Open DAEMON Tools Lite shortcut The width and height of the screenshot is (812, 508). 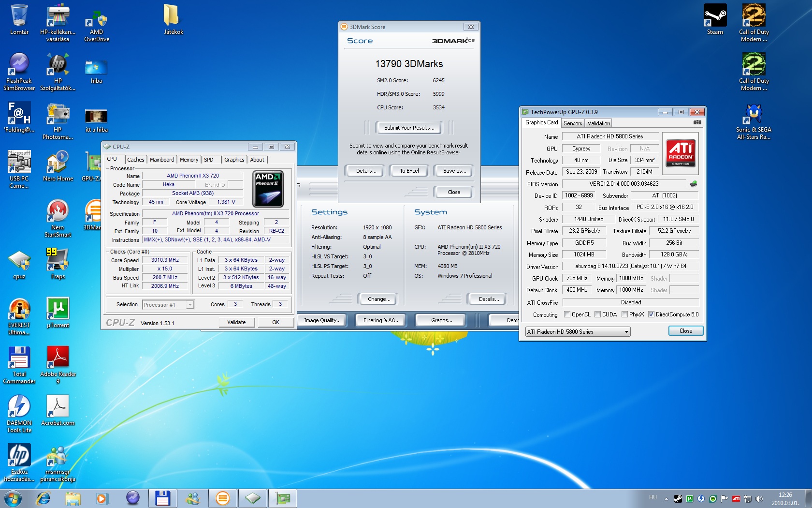click(19, 414)
